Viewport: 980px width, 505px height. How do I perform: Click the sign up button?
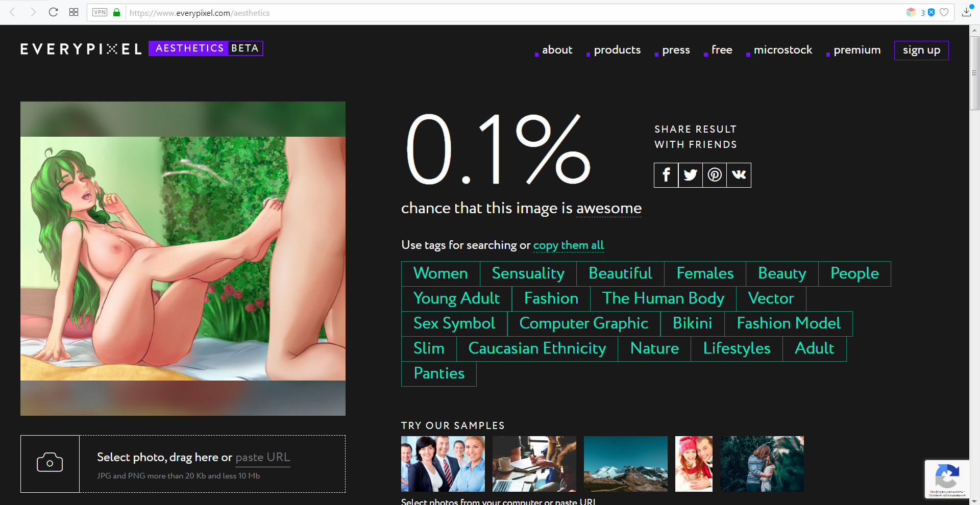(921, 50)
